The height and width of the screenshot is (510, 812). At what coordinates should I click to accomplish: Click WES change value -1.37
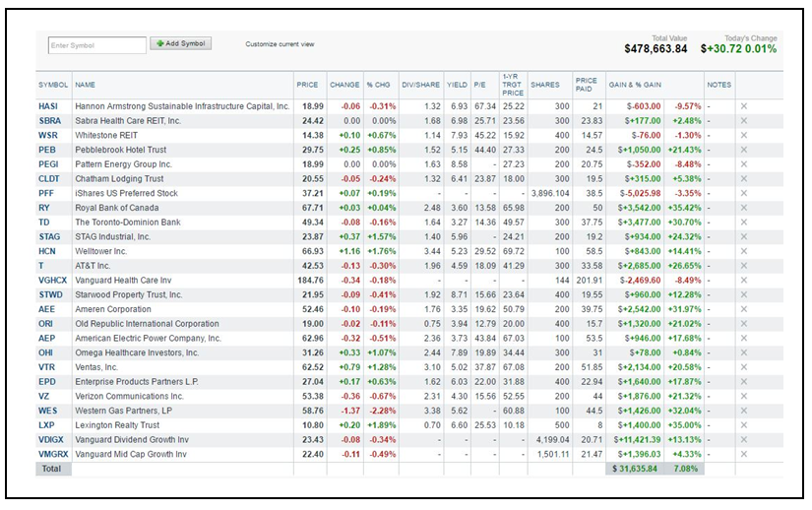coord(351,411)
